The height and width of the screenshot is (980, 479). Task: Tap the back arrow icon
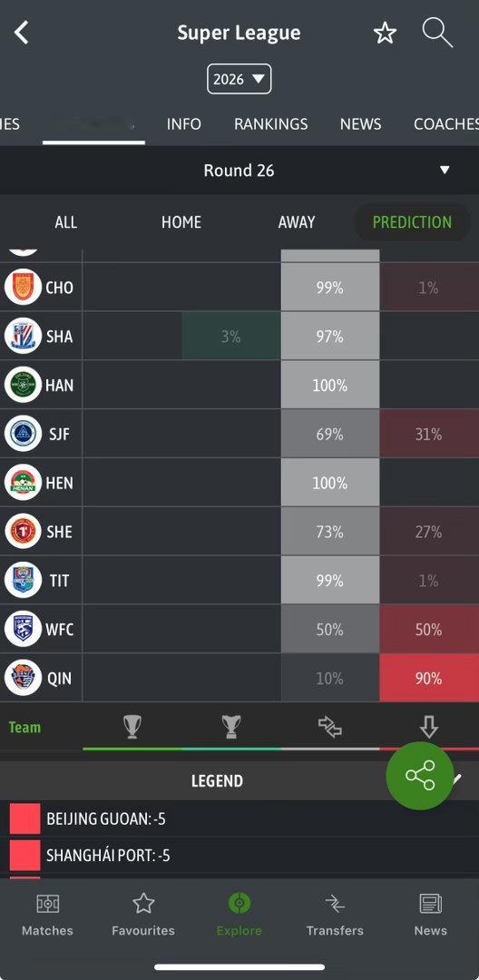click(x=21, y=33)
